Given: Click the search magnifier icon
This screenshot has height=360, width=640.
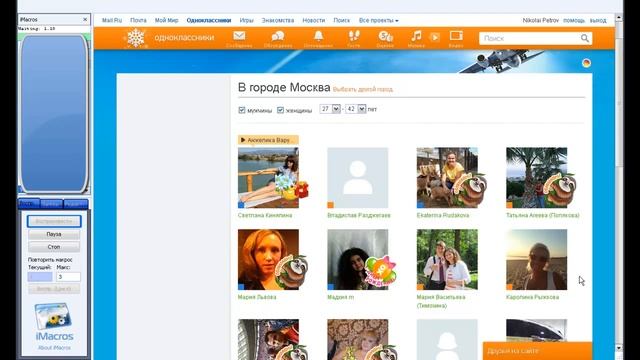Looking at the screenshot, I should tap(584, 38).
